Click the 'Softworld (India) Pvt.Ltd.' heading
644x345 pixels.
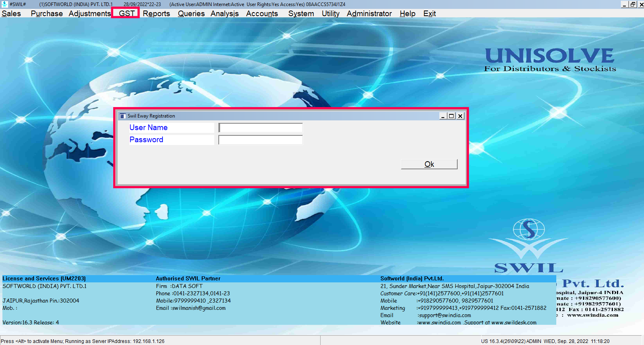tap(412, 279)
